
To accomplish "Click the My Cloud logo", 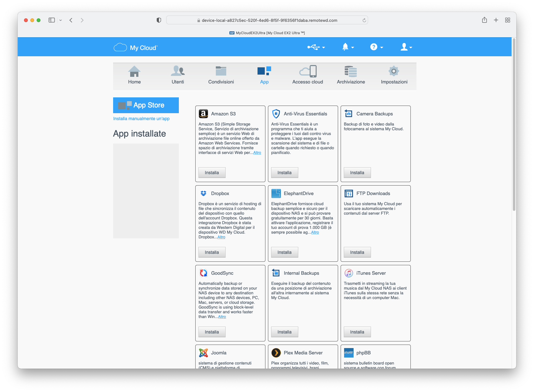I will (136, 47).
